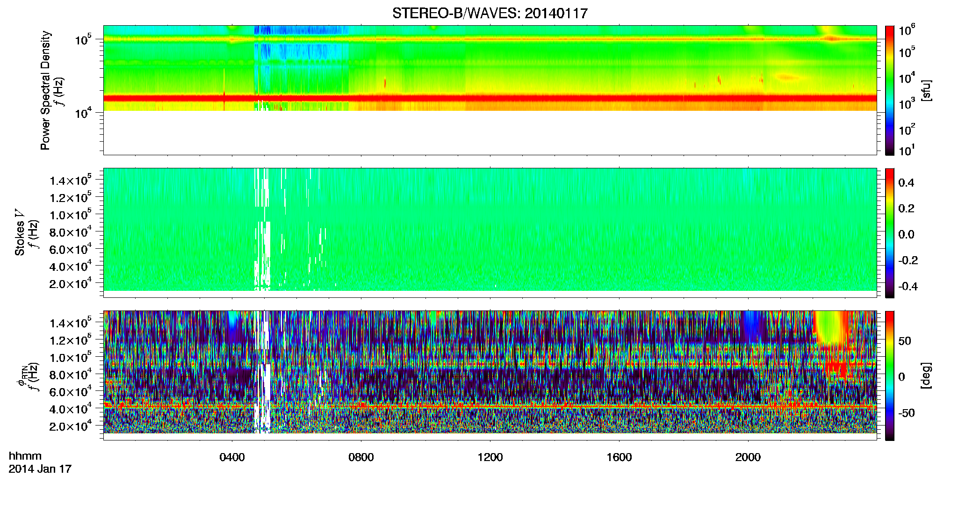The width and height of the screenshot is (980, 505).
Task: Click the 0800 time tick label
Action: [361, 457]
